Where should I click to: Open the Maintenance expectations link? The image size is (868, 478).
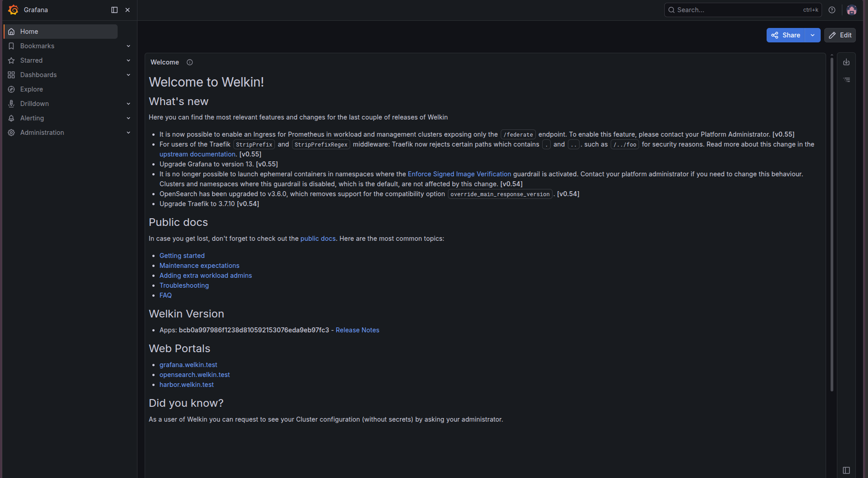tap(199, 266)
